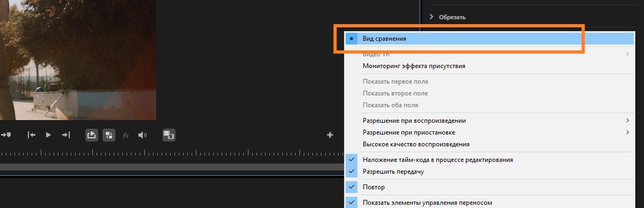Click the gray zoom scroll bar

[x=172, y=167]
